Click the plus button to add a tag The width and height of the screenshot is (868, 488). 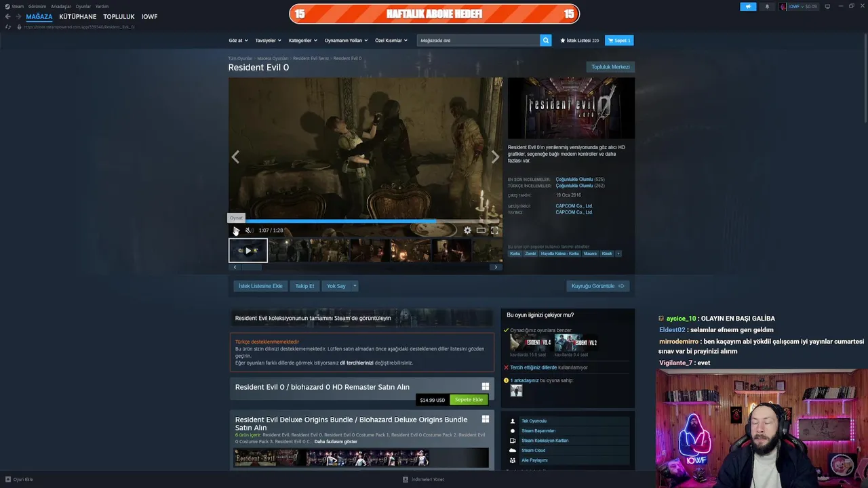(x=618, y=253)
